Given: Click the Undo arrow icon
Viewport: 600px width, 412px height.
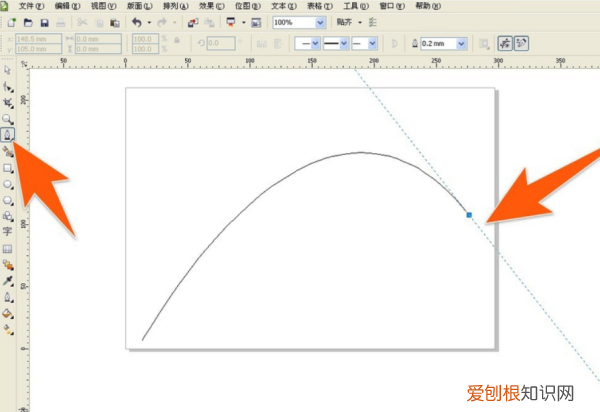Looking at the screenshot, I should [x=137, y=21].
